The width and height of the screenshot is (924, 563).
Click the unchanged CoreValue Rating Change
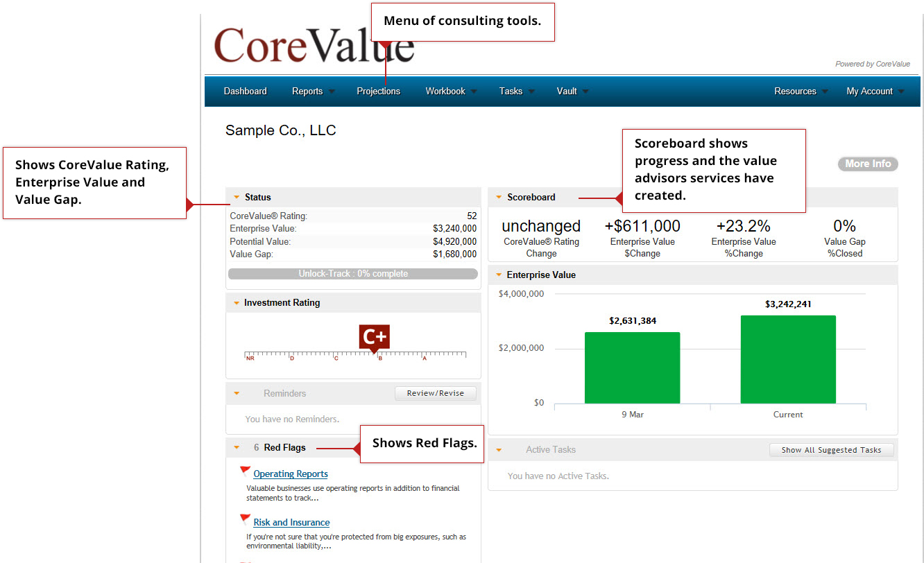(541, 226)
